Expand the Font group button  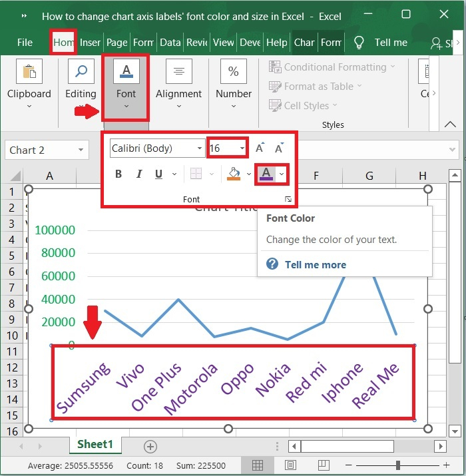(126, 87)
